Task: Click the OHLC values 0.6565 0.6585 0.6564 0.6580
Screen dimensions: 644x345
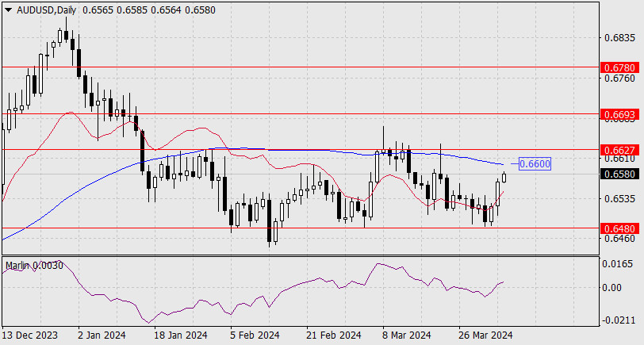Action: (149, 10)
